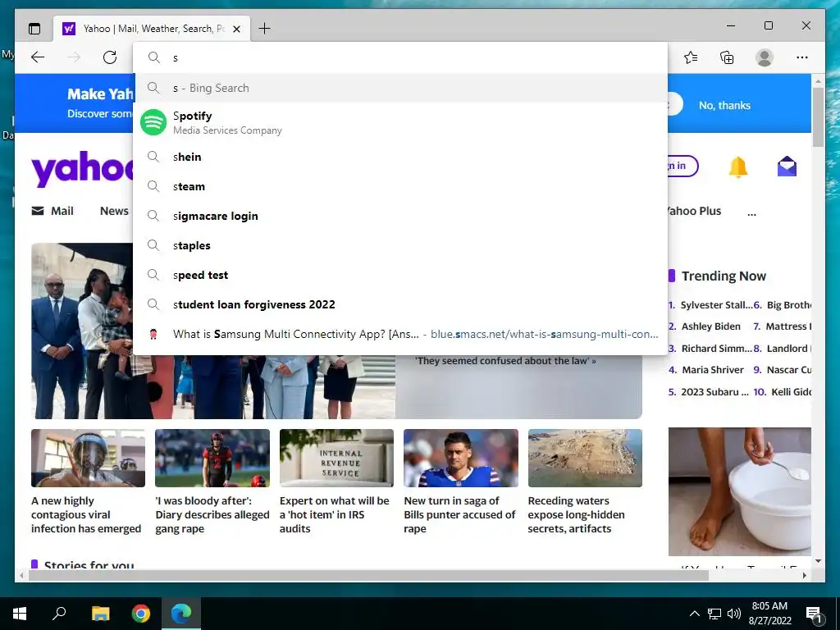Show hidden tray icons chevron
This screenshot has height=630, width=840.
694,614
